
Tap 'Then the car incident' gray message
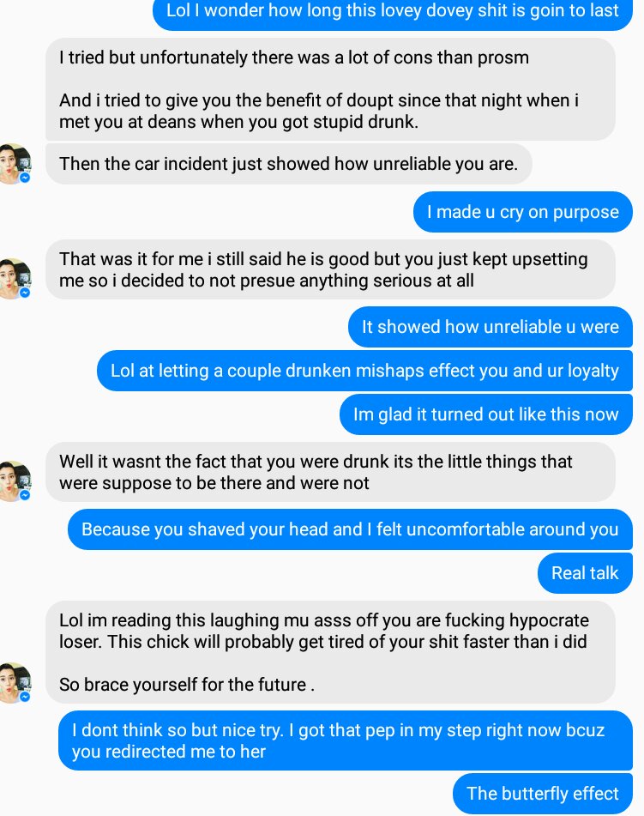pos(289,164)
